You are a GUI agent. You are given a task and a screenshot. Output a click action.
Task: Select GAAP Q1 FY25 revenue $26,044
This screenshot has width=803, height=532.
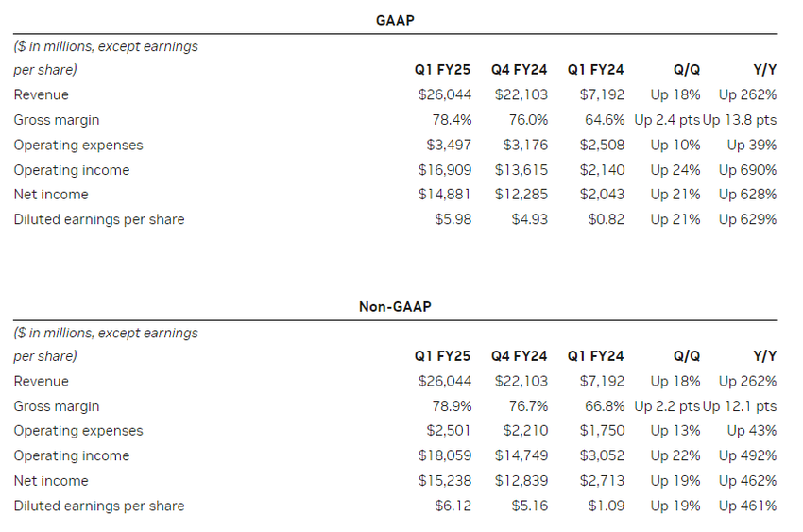[444, 94]
